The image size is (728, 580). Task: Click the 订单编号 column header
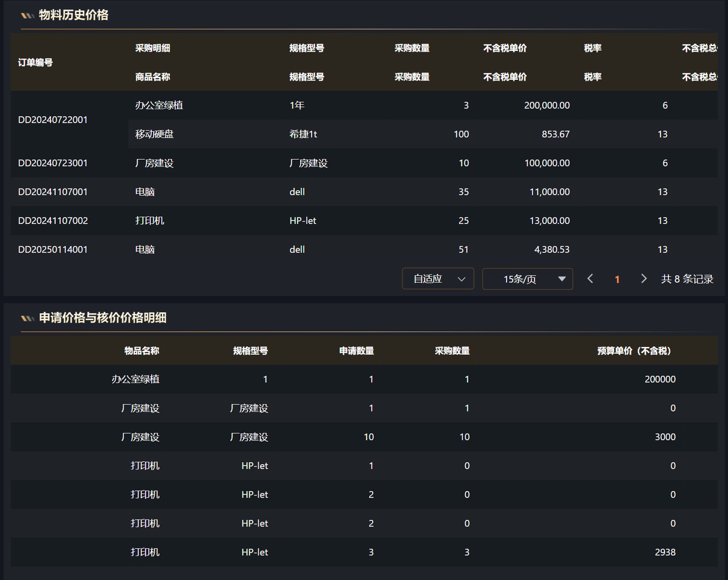click(35, 62)
